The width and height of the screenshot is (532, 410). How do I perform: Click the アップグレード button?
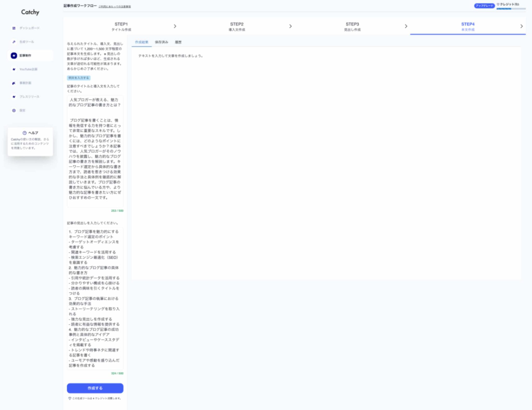[x=484, y=6]
